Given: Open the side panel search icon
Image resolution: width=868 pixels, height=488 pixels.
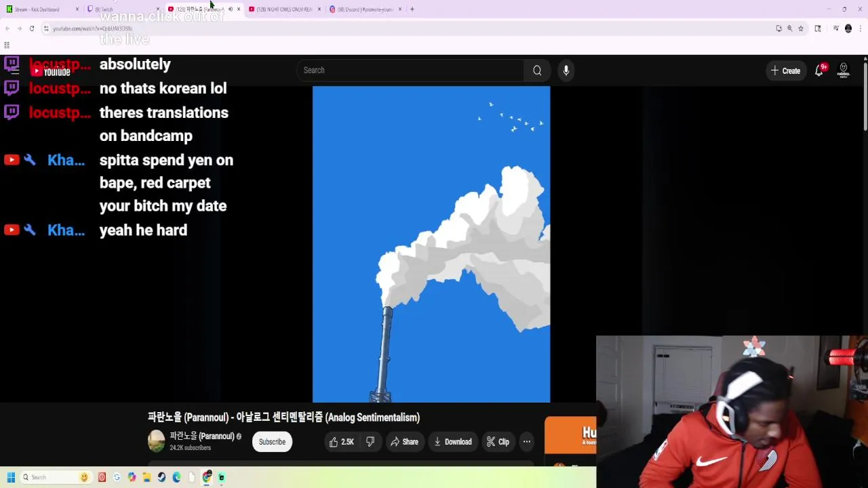Looking at the screenshot, I should (x=818, y=28).
